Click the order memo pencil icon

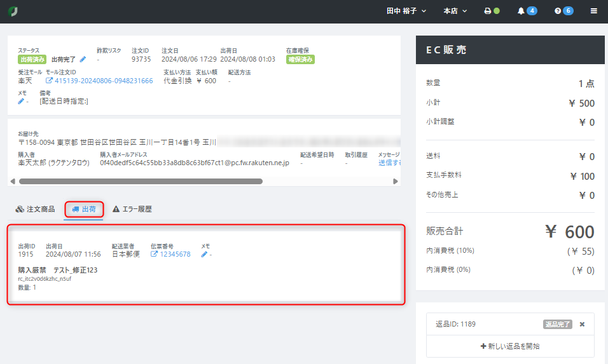(x=21, y=101)
